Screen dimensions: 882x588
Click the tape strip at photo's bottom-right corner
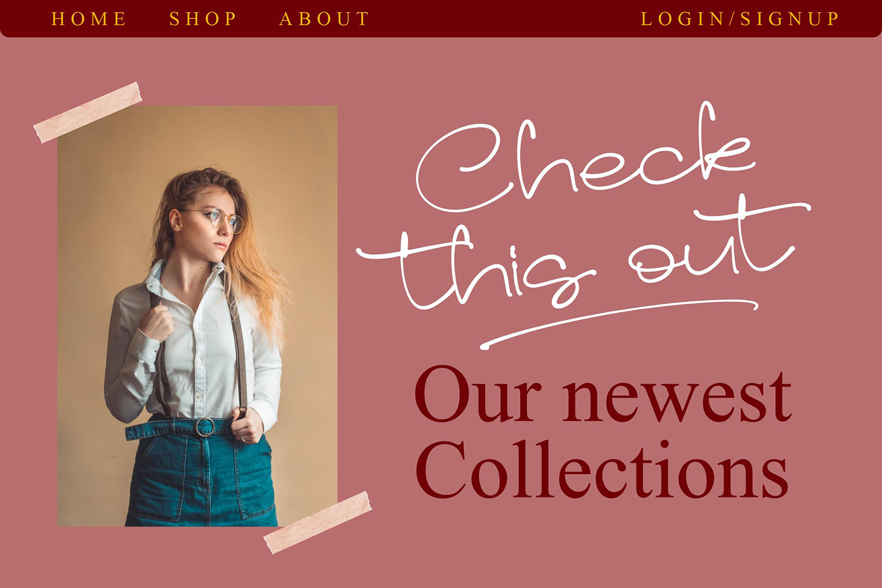coord(318,523)
